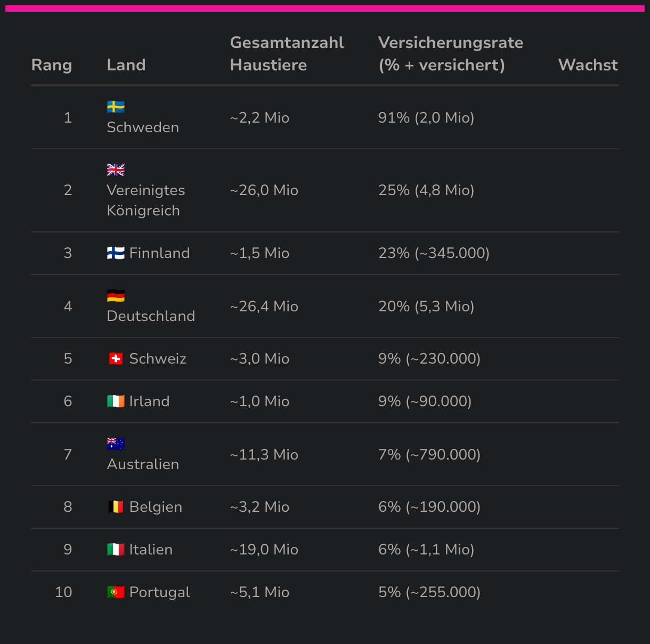Click the 'Schweden' country name
The height and width of the screenshot is (644, 650).
[143, 127]
